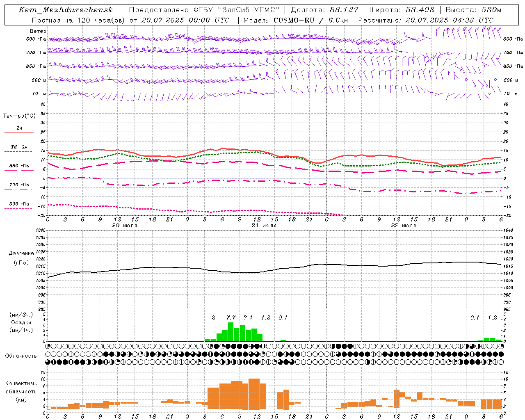This screenshot has width=525, height=420.
Task: Click the station title Kem_Mezhdurechensk
Action: click(66, 10)
